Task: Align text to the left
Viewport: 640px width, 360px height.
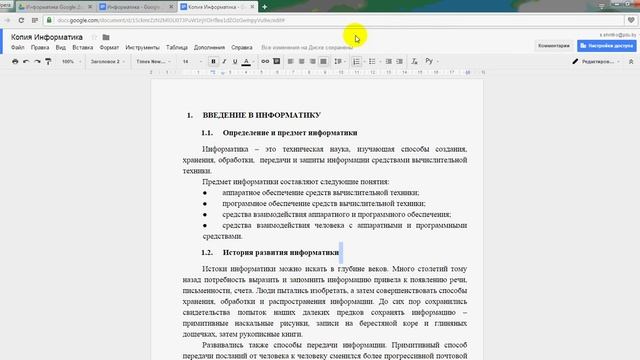Action: click(291, 62)
